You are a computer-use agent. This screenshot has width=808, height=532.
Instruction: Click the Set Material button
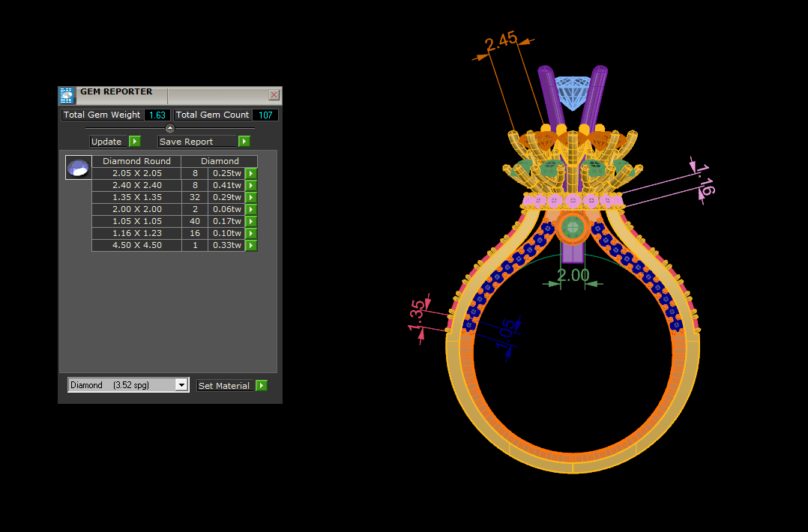[226, 385]
